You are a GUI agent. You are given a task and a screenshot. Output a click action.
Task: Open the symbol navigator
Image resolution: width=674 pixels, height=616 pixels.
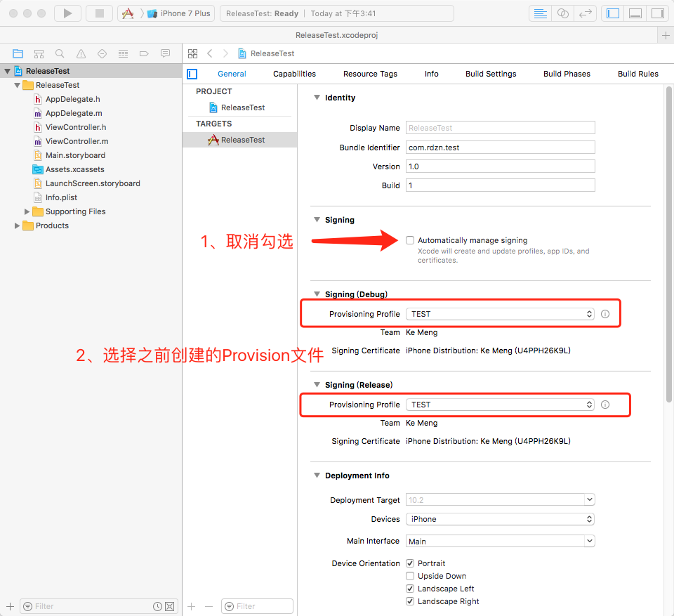[x=39, y=54]
